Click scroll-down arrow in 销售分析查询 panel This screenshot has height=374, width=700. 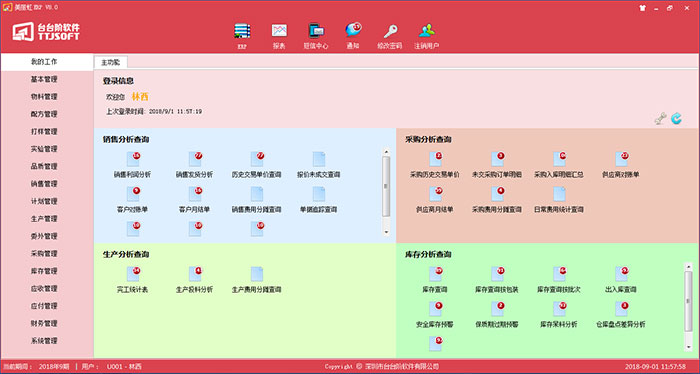(x=386, y=232)
